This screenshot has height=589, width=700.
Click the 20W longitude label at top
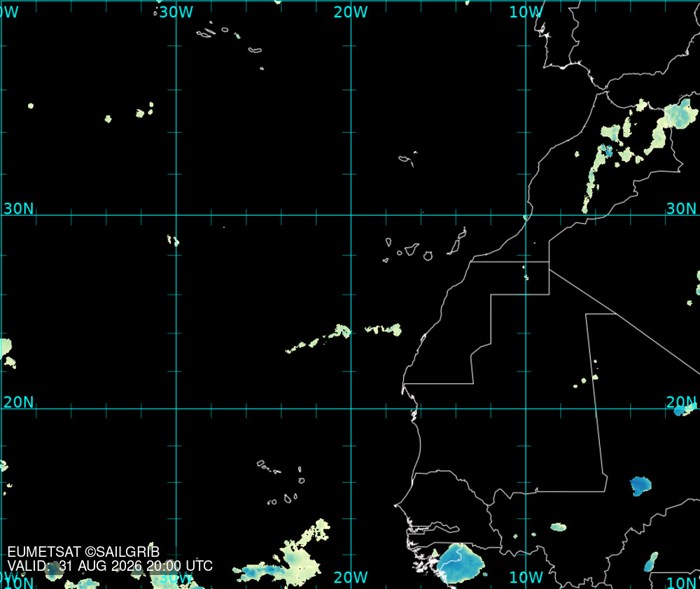351,12
